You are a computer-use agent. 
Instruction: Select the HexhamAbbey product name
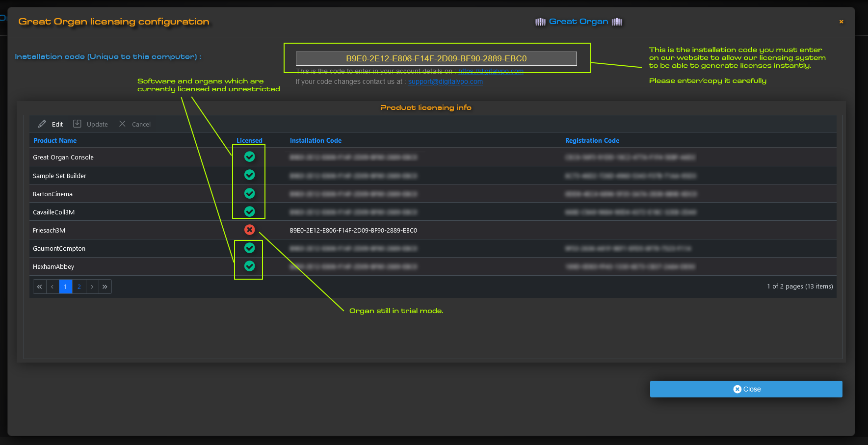point(53,266)
